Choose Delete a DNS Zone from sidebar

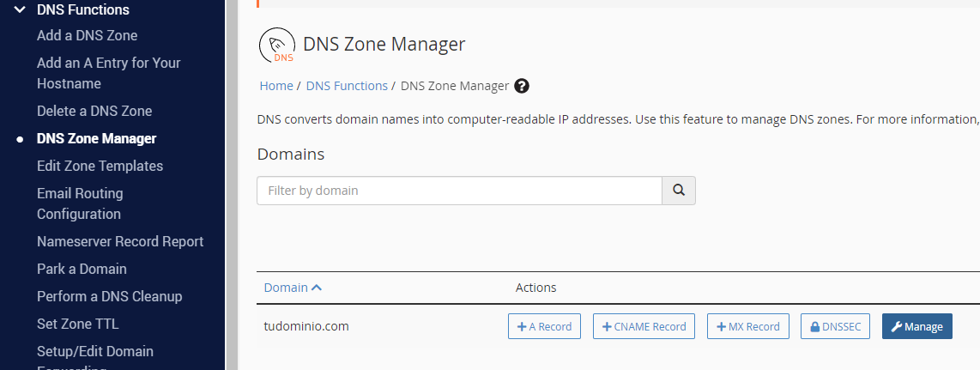94,111
